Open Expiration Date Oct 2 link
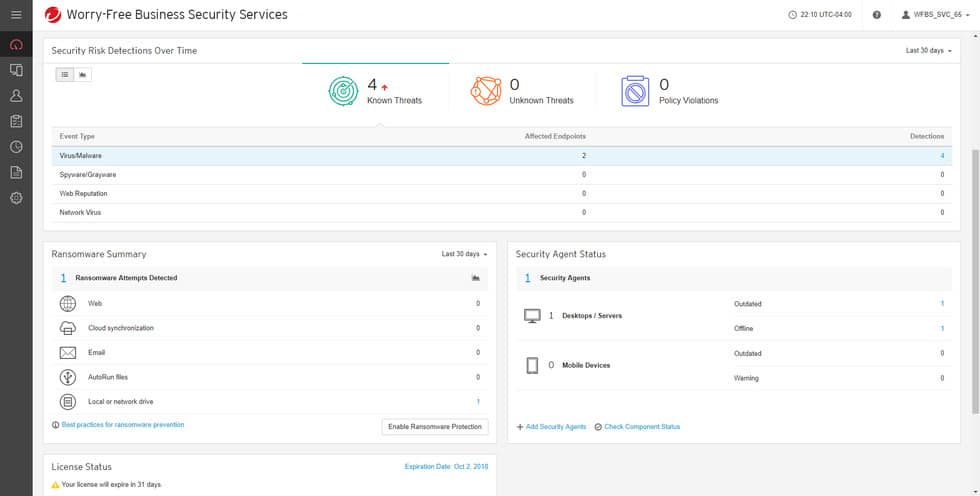The height and width of the screenshot is (496, 980). (446, 467)
